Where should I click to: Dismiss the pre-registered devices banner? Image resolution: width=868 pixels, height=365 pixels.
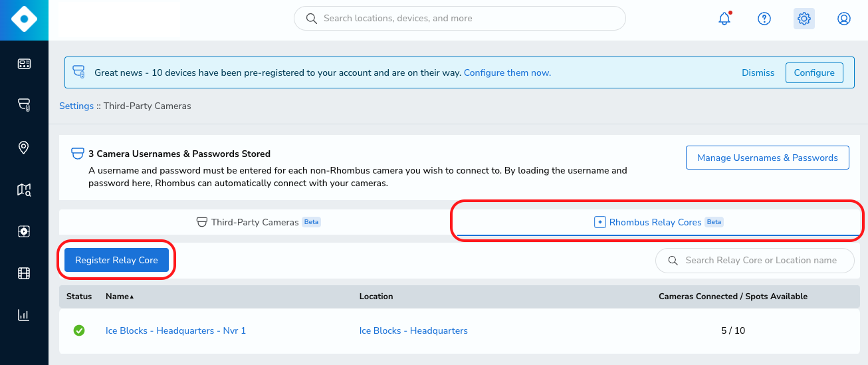[x=758, y=72]
